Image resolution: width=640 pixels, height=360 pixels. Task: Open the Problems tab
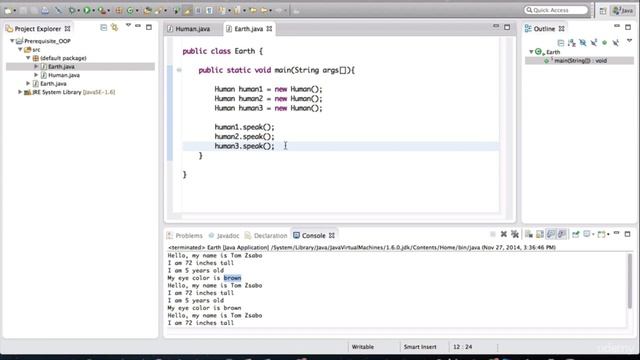(185, 236)
